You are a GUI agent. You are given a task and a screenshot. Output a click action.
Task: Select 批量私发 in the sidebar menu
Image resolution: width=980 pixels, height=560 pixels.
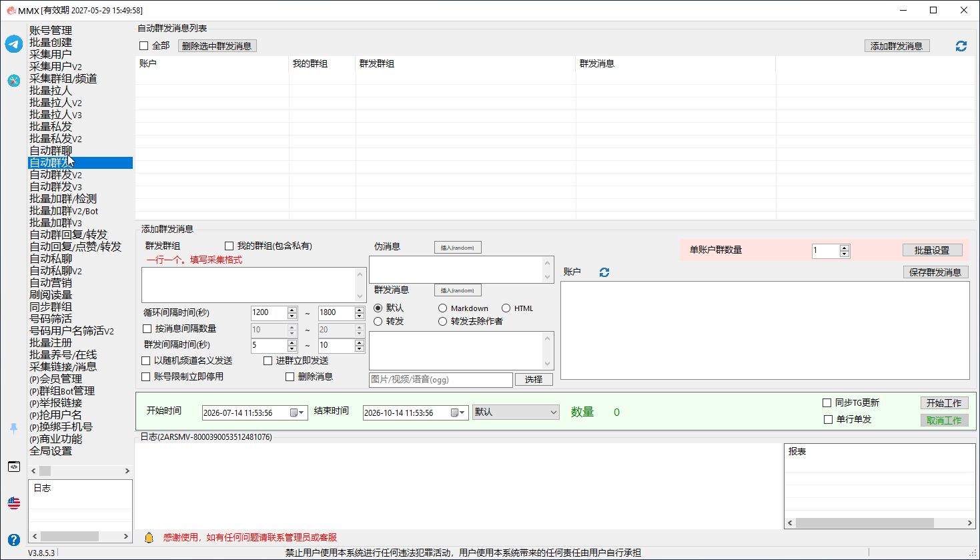[x=51, y=127]
